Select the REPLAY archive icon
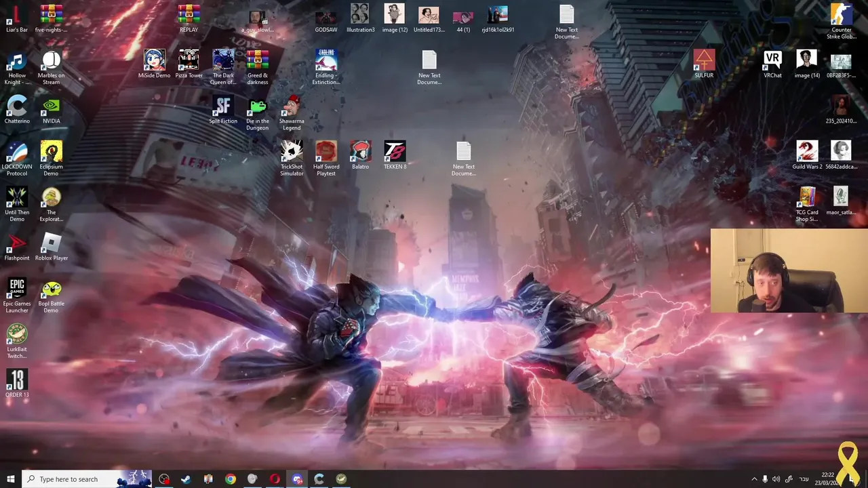The width and height of the screenshot is (868, 488). 189,18
